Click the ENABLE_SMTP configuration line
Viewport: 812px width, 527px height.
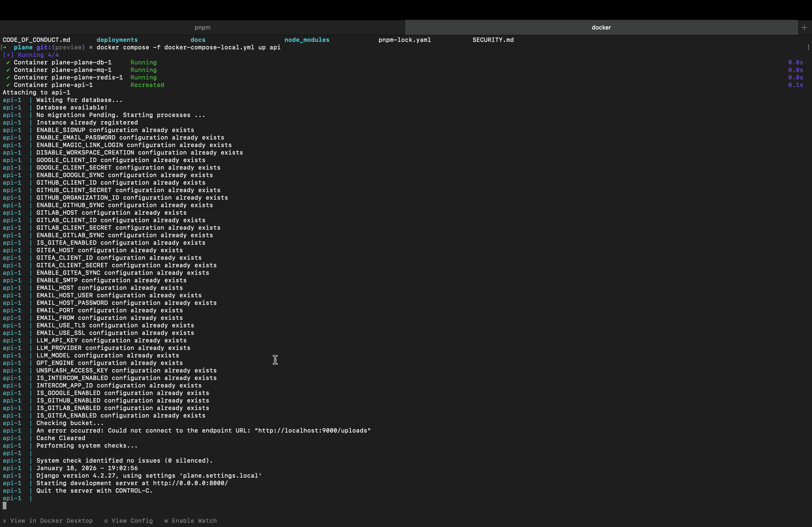pos(111,280)
